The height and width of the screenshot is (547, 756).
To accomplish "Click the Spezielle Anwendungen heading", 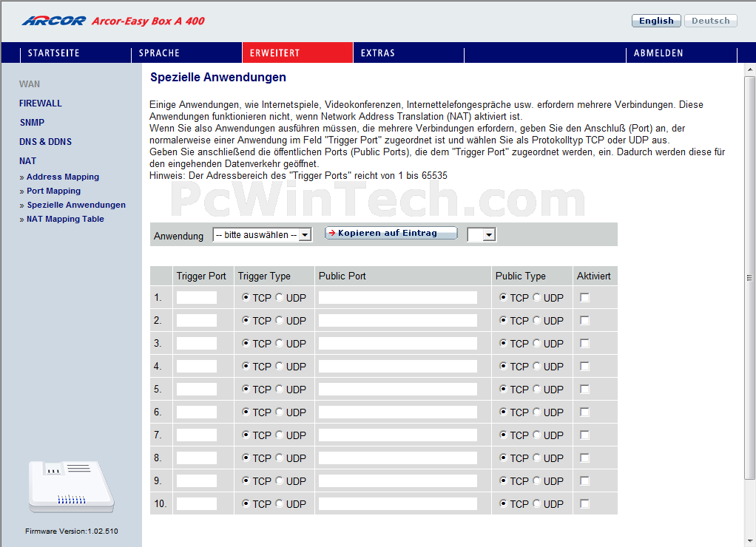I will coord(218,77).
